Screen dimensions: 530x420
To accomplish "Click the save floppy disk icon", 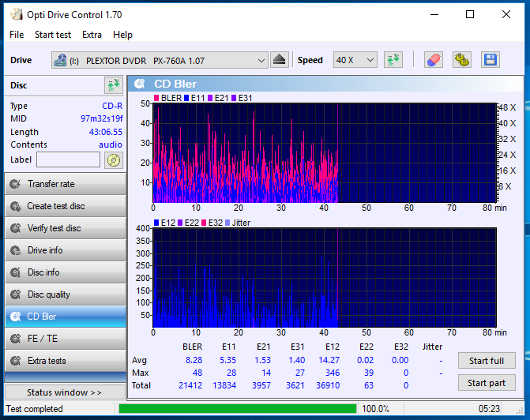I will pyautogui.click(x=491, y=60).
